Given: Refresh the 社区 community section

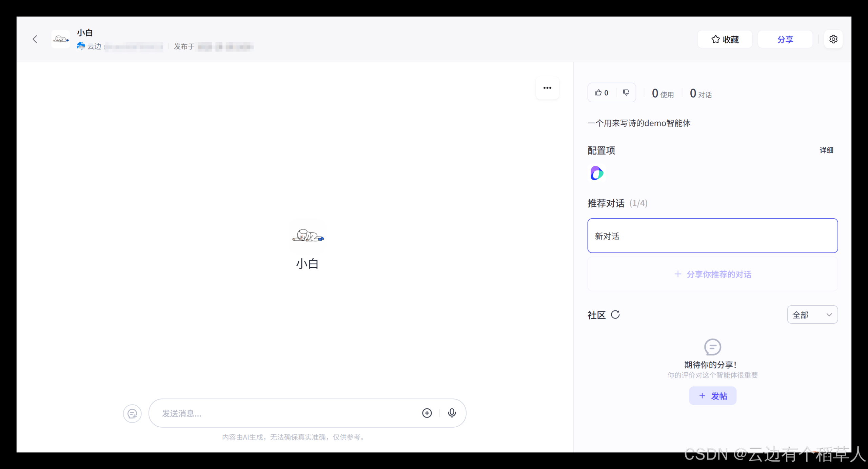Looking at the screenshot, I should click(x=616, y=315).
